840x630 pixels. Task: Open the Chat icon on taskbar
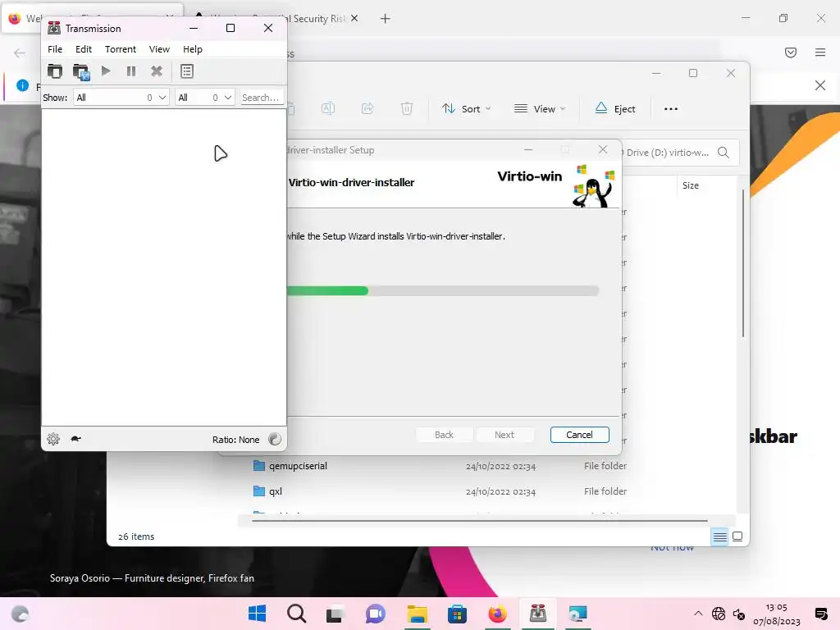[x=376, y=614]
